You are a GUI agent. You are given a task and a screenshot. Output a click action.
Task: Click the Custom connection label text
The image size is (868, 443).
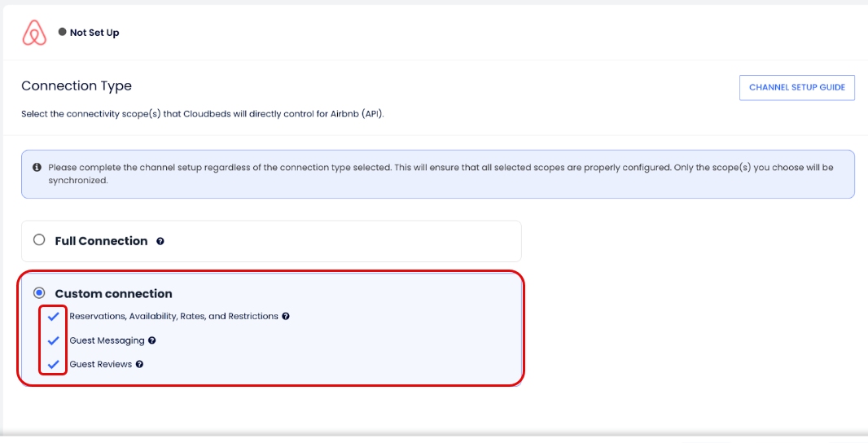coord(113,294)
